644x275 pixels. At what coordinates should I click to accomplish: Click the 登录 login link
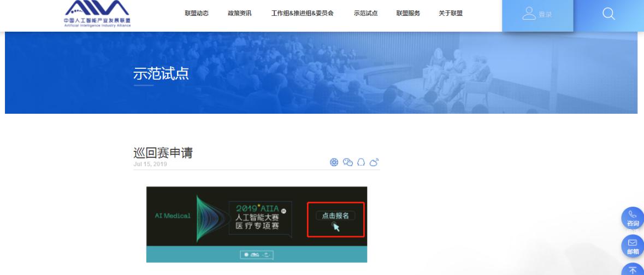point(545,15)
